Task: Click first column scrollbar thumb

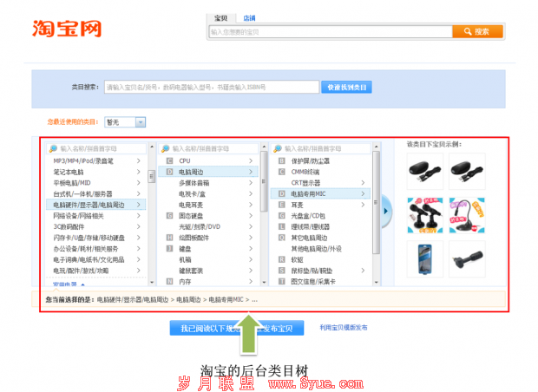Action: coord(152,177)
